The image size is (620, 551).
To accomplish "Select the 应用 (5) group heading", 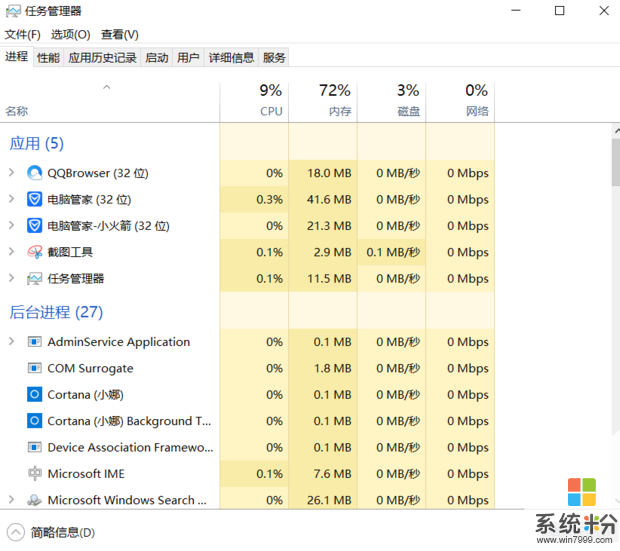I will (36, 144).
